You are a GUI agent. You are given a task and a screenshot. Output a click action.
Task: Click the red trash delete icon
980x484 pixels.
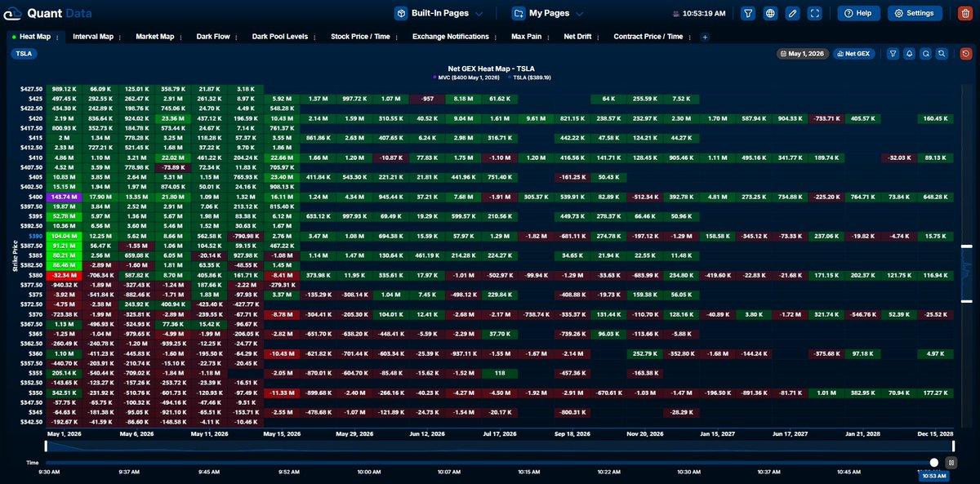pos(964,13)
